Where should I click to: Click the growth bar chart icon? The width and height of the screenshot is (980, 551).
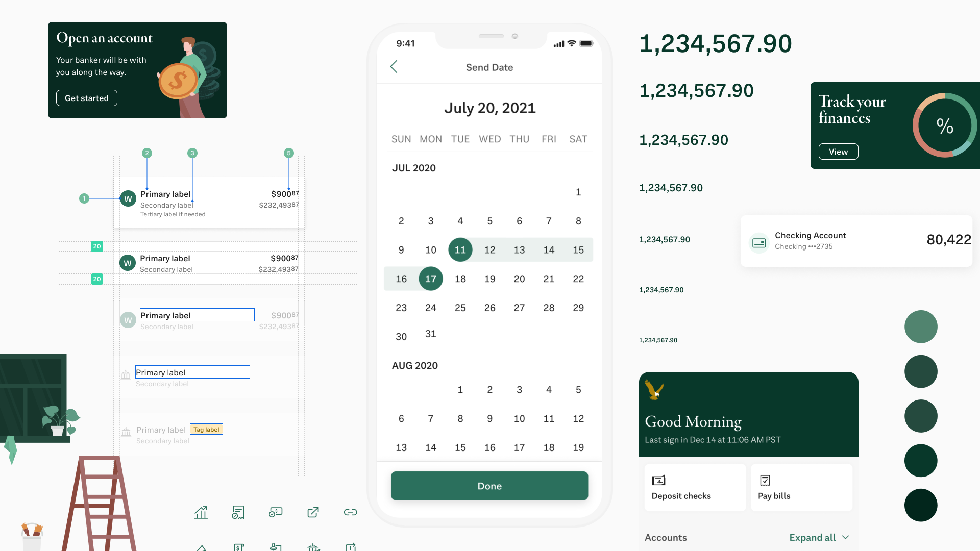click(201, 512)
